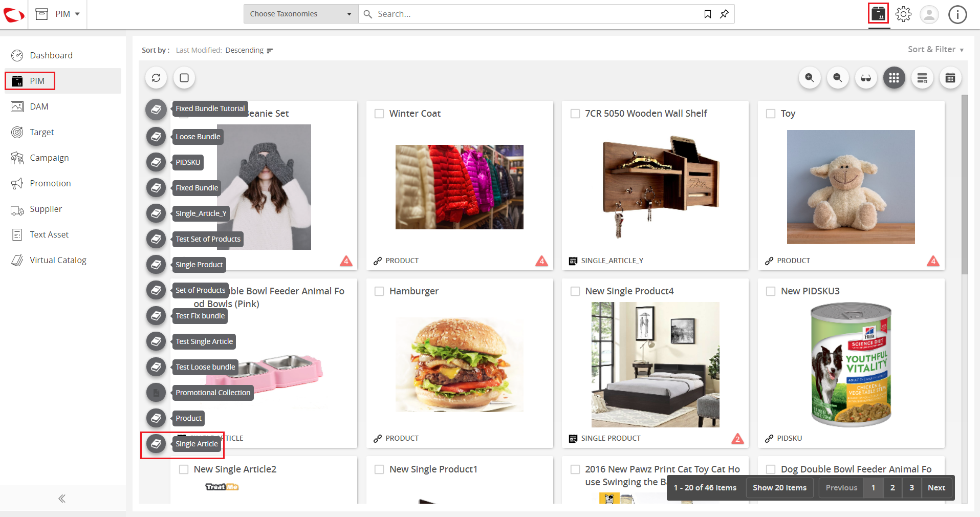Screen dimensions: 980x517
Task: Go to page 2
Action: pyautogui.click(x=892, y=488)
